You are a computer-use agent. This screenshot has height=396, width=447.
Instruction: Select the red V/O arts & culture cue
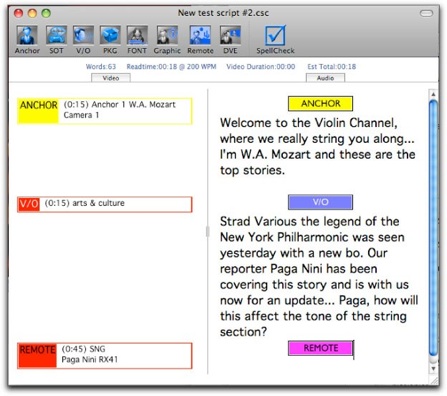click(x=105, y=204)
